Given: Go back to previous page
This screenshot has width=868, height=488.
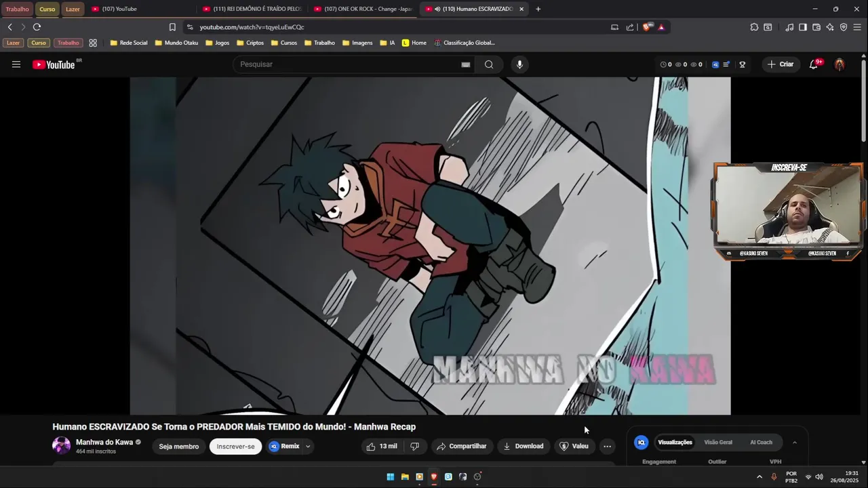Looking at the screenshot, I should click(9, 27).
